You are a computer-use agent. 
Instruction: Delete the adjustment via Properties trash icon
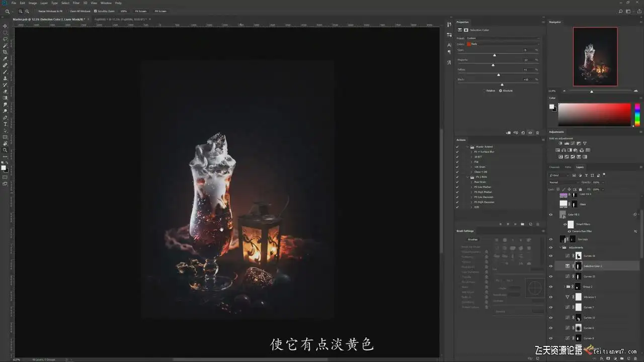tap(537, 133)
